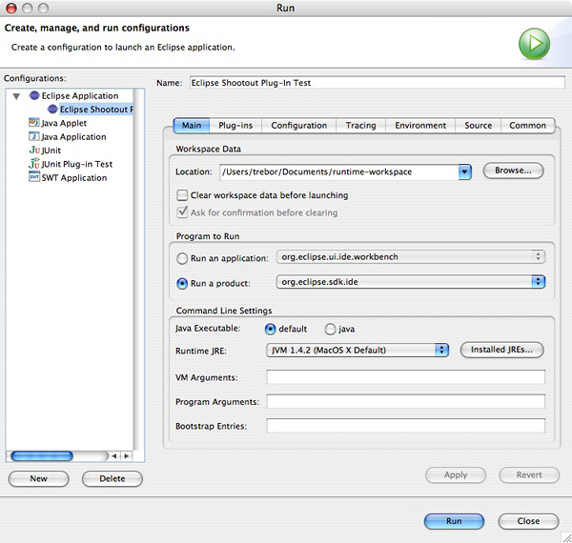Enable Clear workspace data before launching
572x543 pixels.
point(182,195)
